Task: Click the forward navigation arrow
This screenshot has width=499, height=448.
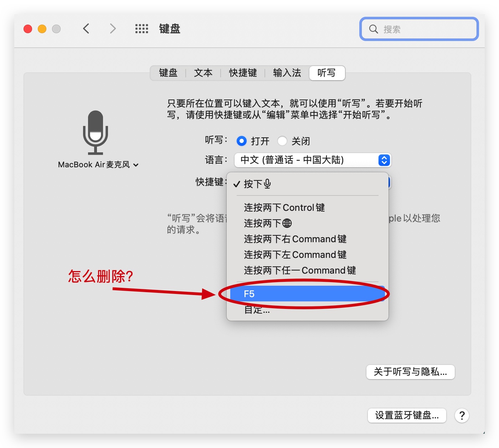Action: coord(113,29)
